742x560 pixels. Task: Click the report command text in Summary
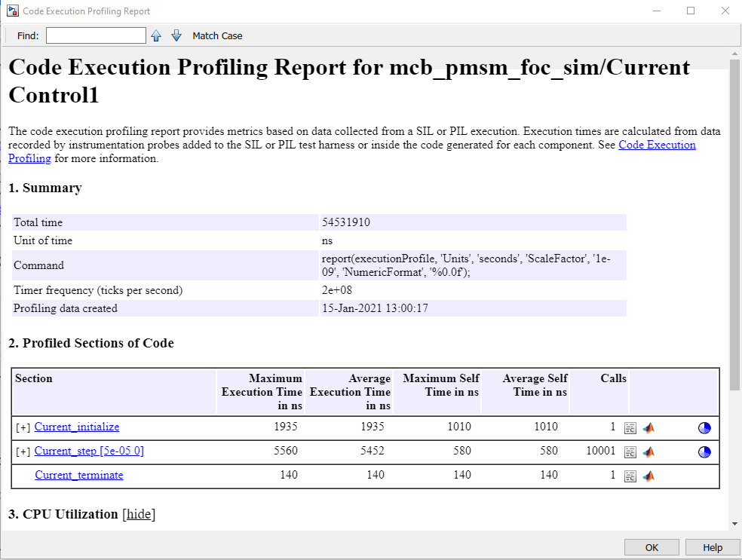(466, 265)
